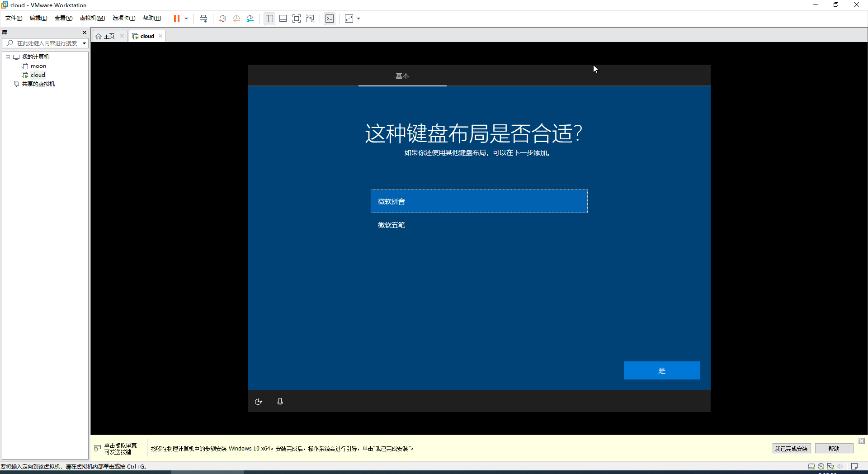Collapse the 我的计算机 tree node
The image size is (868, 474).
point(8,57)
